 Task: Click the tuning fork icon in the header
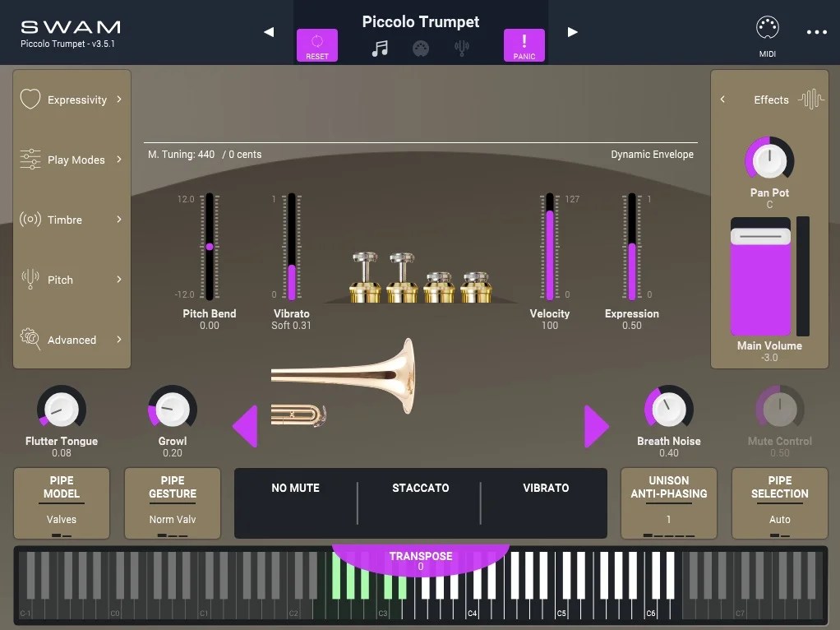coord(462,48)
